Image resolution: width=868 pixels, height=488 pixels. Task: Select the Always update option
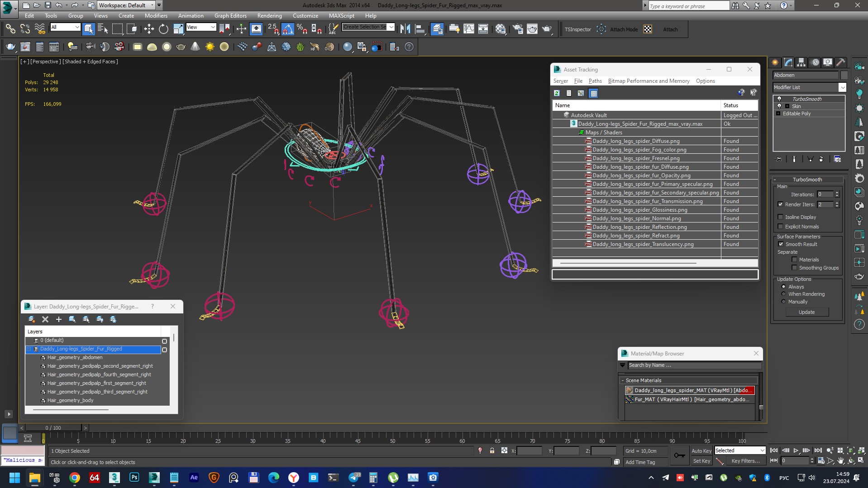tap(783, 287)
